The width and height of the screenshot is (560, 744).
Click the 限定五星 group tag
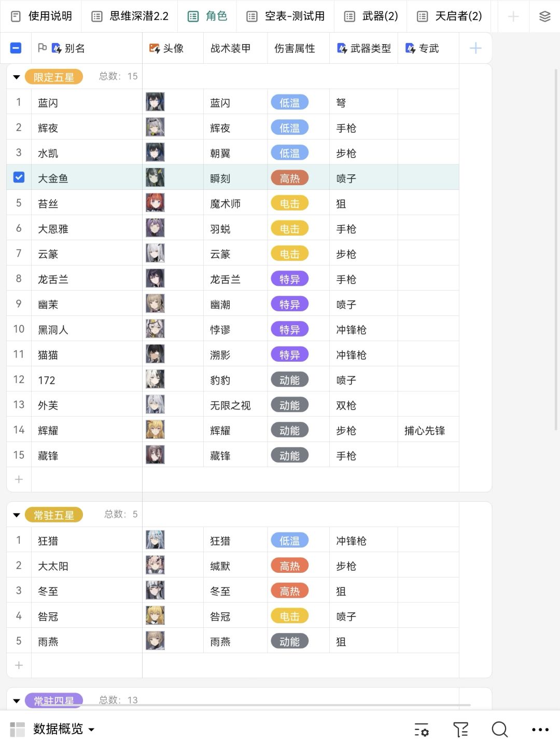coord(54,77)
